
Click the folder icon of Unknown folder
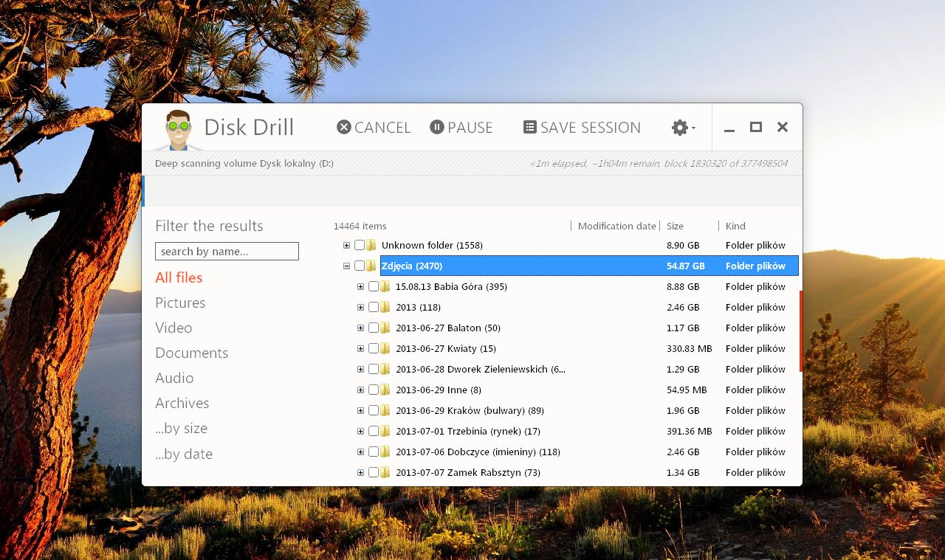[x=371, y=245]
